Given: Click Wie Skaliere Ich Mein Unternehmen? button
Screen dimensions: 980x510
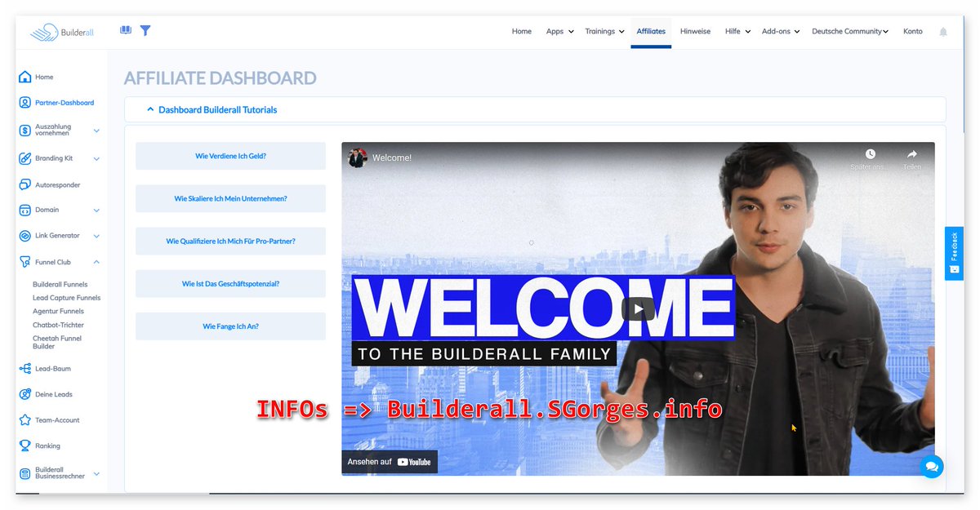Looking at the screenshot, I should coord(230,198).
